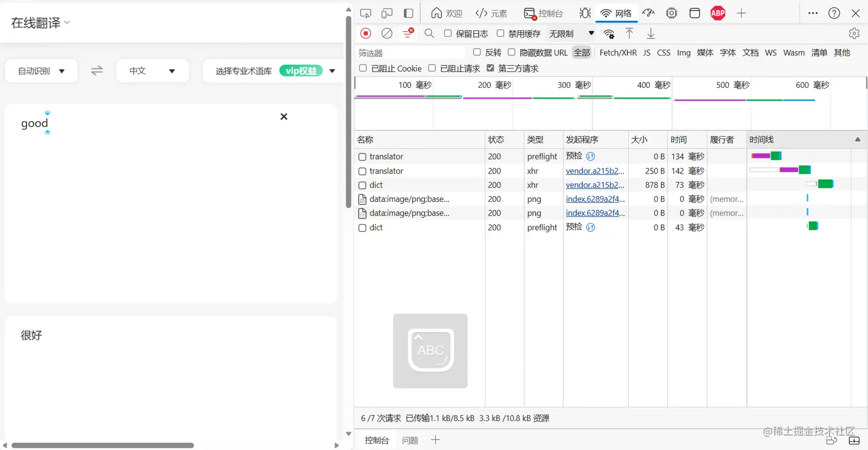
Task: Activate the inspect element picker tool
Action: point(366,13)
